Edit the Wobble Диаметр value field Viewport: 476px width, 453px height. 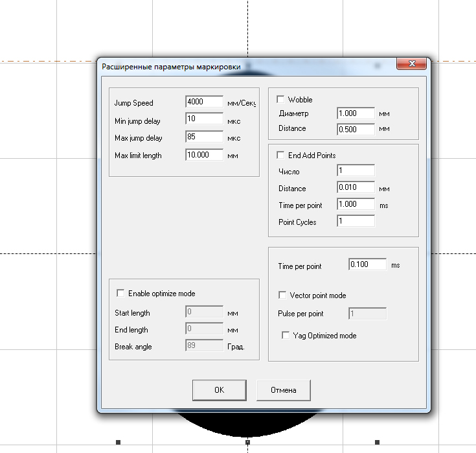tap(356, 113)
